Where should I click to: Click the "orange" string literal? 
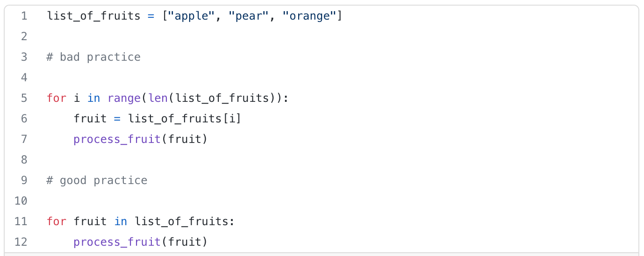pos(309,16)
